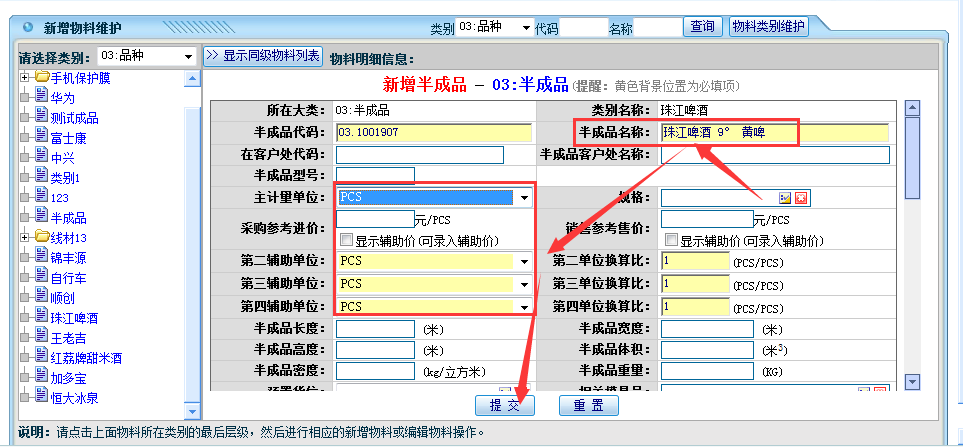Enable 显示辅助价 checkbox under 采购参考进价
The height and width of the screenshot is (447, 963).
[x=346, y=240]
